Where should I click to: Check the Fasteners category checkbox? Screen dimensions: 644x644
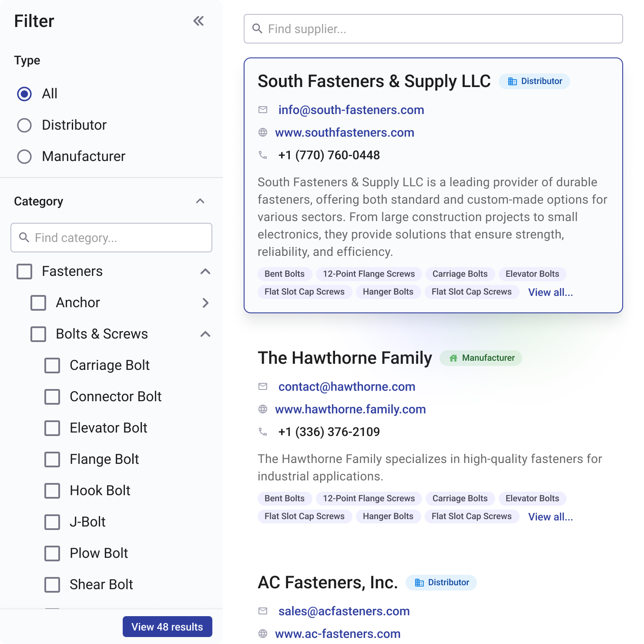pos(24,271)
